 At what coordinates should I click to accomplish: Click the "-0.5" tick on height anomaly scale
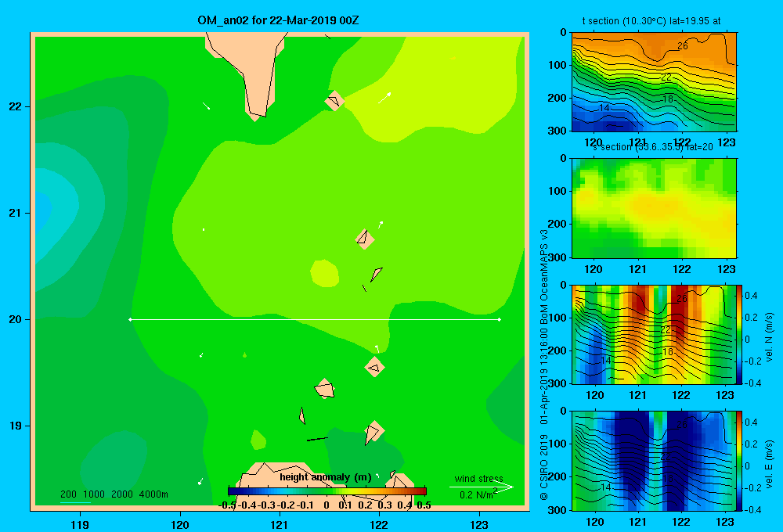[227, 505]
